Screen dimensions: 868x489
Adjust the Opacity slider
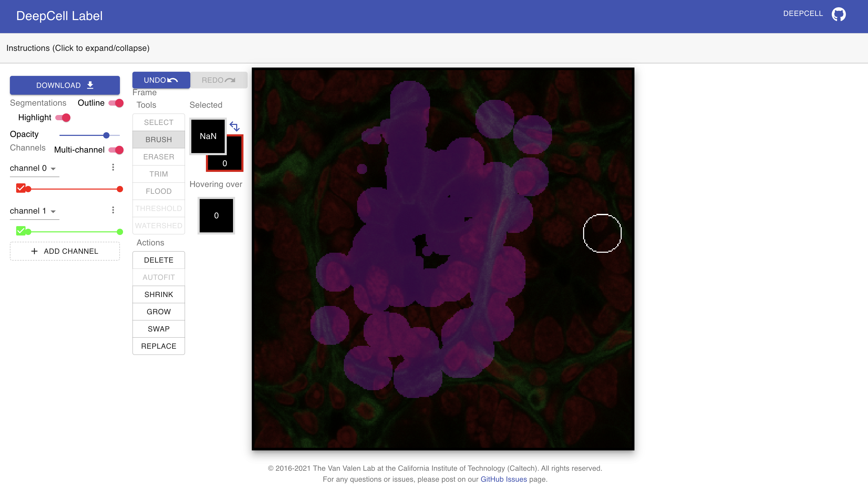[106, 135]
